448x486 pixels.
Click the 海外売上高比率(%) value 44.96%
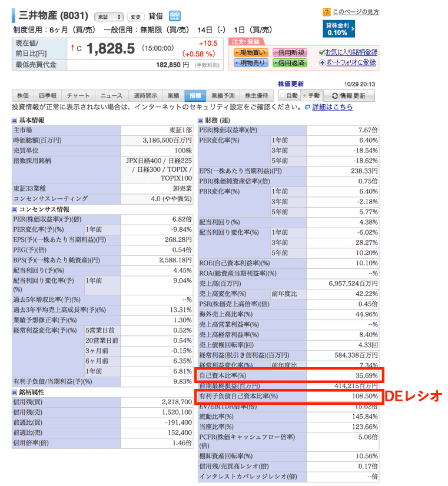pos(366,314)
